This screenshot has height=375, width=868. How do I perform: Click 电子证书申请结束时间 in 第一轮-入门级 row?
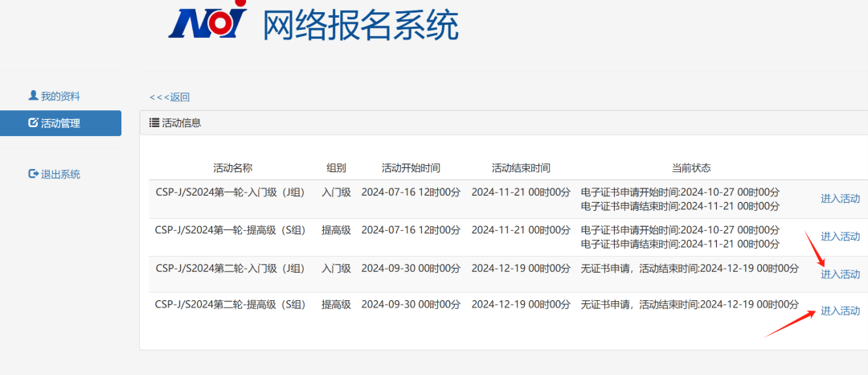(680, 206)
